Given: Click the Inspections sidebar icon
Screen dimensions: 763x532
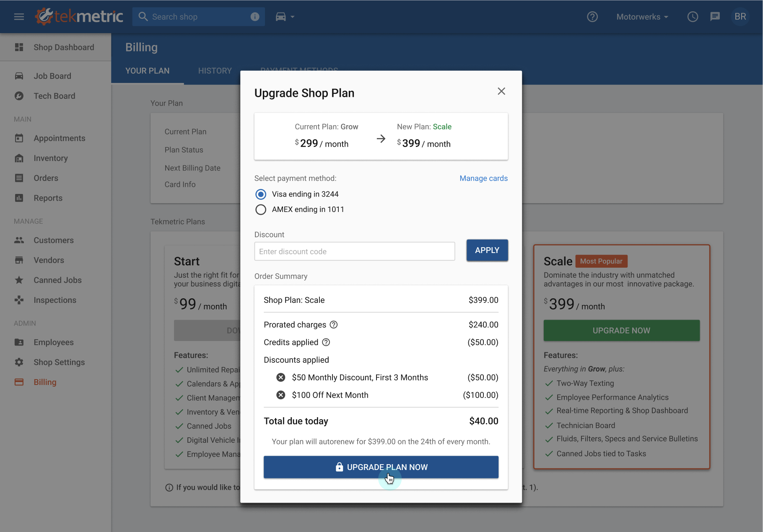Looking at the screenshot, I should (19, 300).
